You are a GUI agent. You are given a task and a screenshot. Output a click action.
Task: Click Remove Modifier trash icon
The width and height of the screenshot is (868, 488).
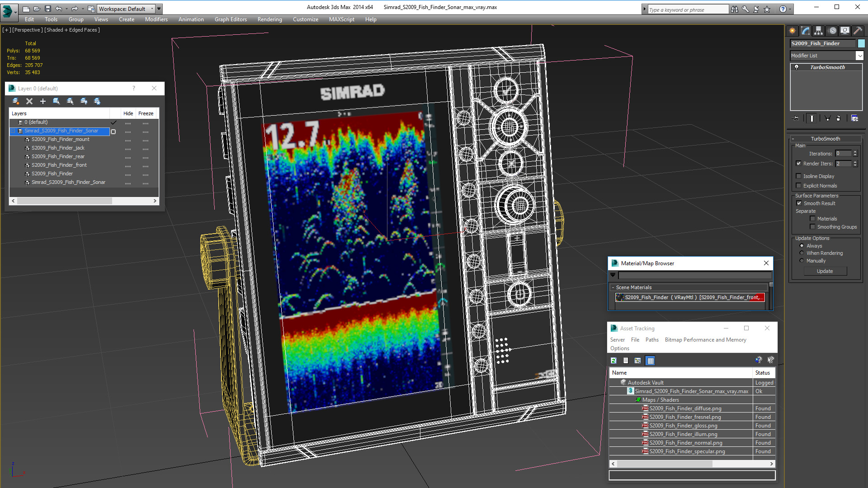click(x=839, y=118)
